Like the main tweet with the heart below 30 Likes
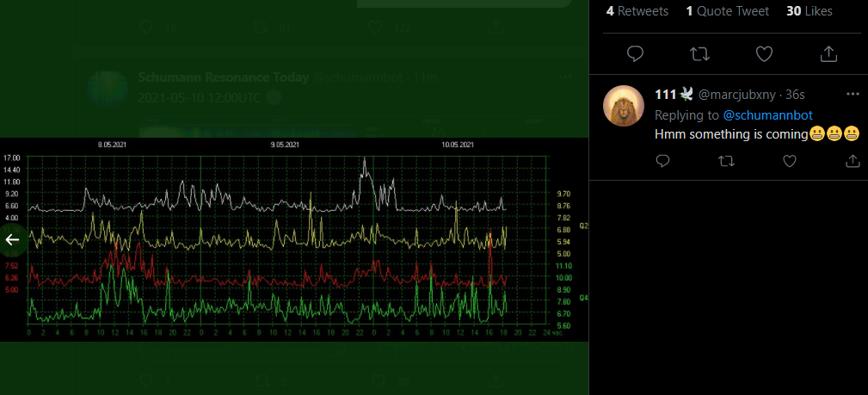 764,53
